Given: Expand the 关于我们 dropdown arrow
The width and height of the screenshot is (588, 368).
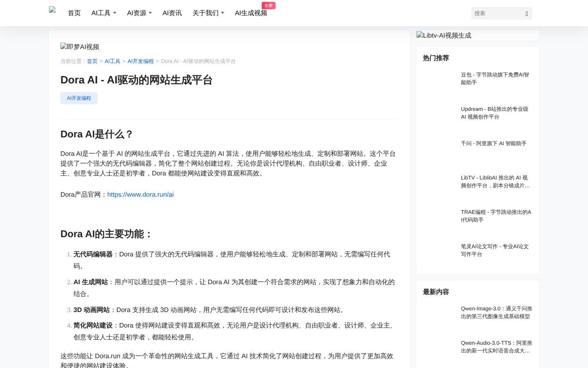Looking at the screenshot, I should click(x=223, y=13).
